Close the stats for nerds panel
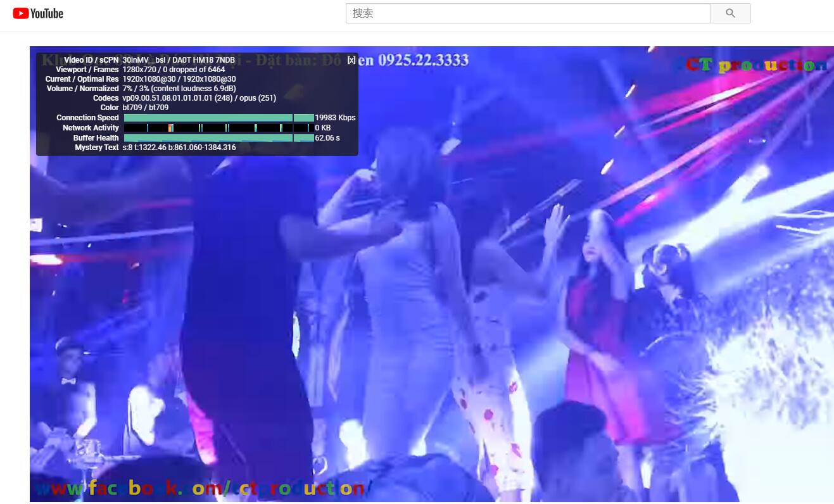 (x=351, y=60)
